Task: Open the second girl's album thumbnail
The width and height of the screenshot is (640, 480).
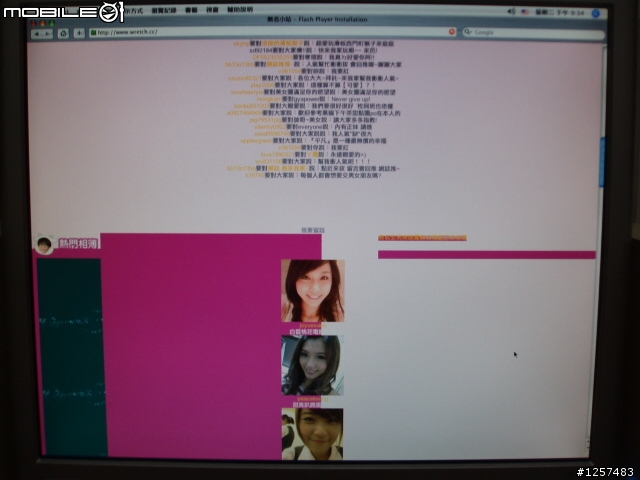Action: 312,365
